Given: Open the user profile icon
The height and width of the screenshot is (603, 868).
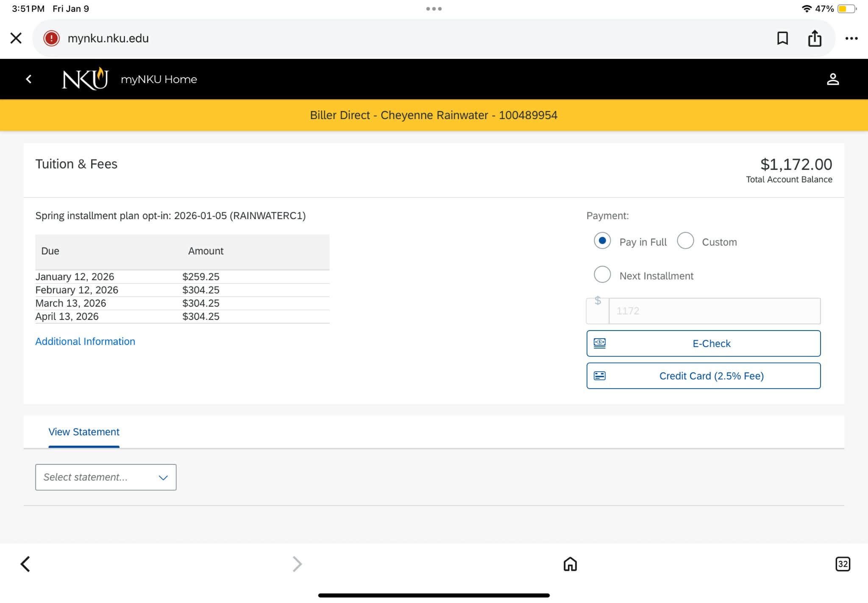Looking at the screenshot, I should pyautogui.click(x=832, y=79).
